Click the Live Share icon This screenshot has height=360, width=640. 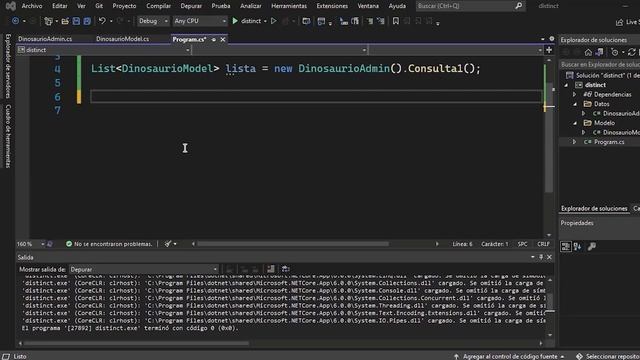click(x=619, y=22)
